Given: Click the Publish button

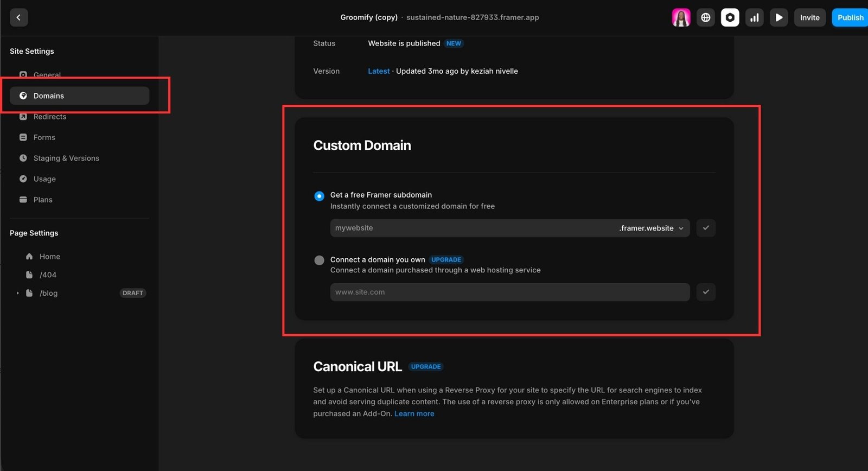Looking at the screenshot, I should (x=850, y=17).
